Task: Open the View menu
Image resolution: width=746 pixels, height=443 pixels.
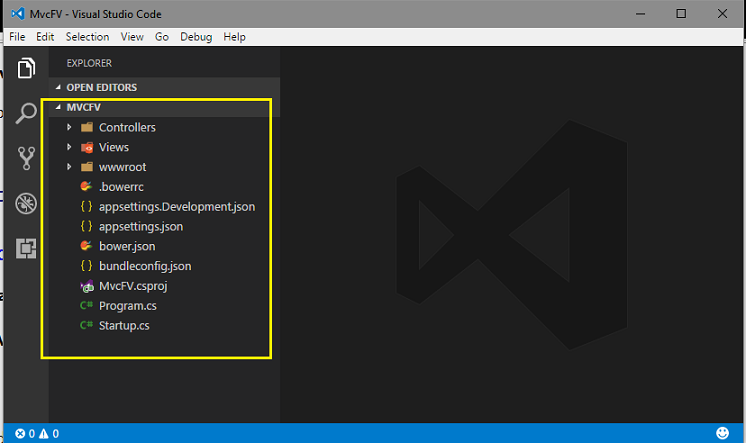Action: pos(132,37)
